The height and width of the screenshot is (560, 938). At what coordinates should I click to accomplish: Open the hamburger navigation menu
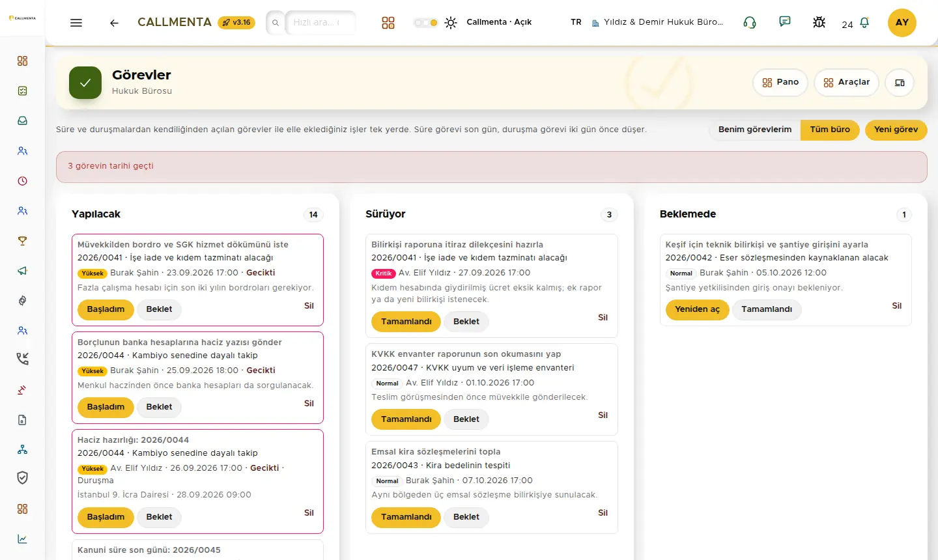(76, 23)
